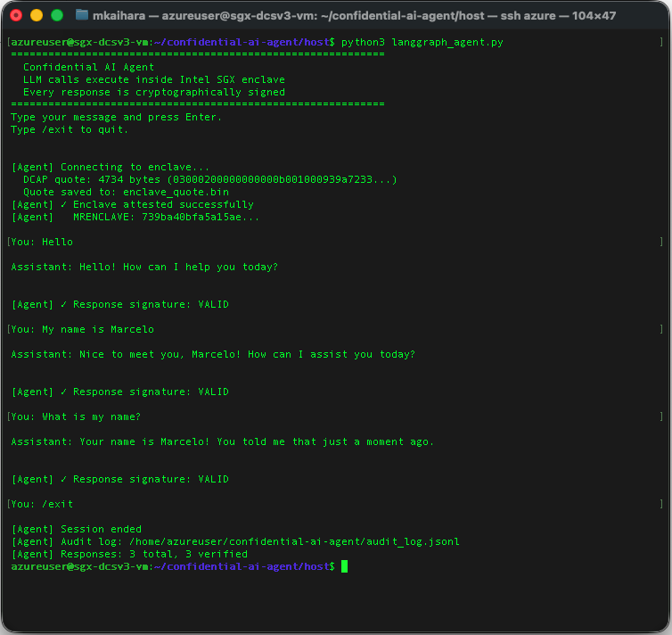Click the top prompt 'azureuser@sgx-dcsv3-vm' text
Screen dimensions: 672x635
tap(79, 43)
